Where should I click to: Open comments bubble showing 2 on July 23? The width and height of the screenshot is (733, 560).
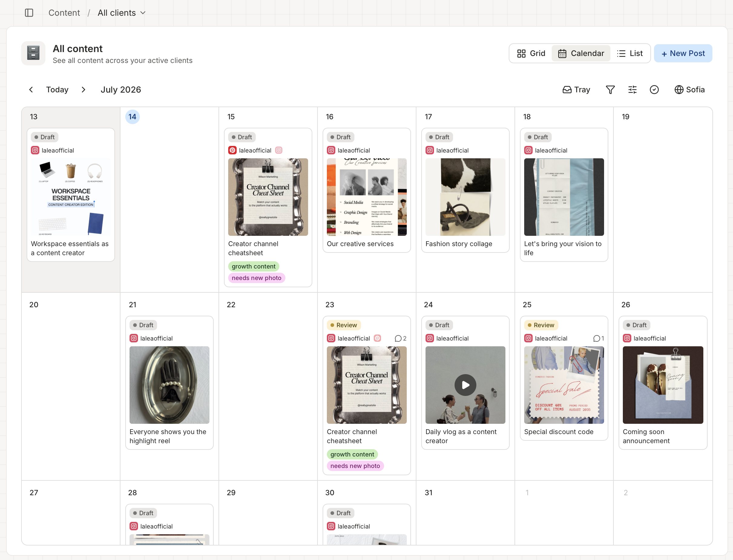pyautogui.click(x=400, y=339)
